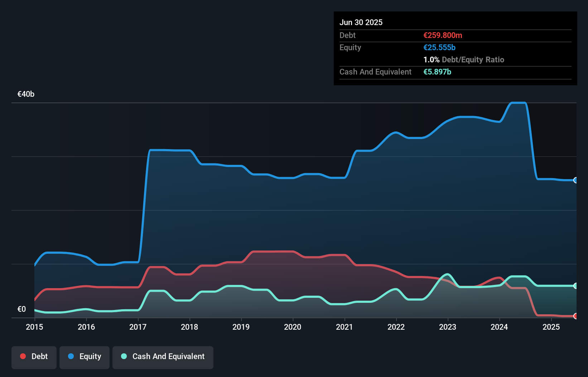Click the red Debt legend dot

23,357
